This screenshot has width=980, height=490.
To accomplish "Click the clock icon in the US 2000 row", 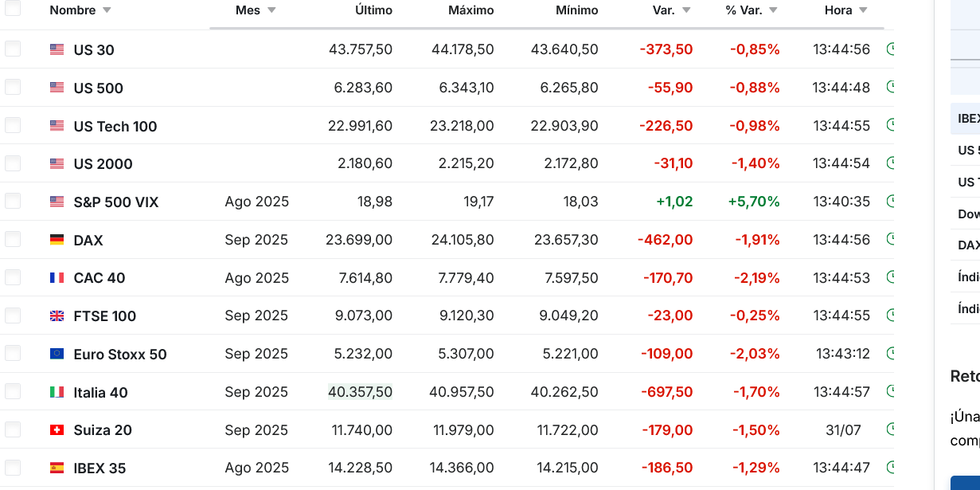I will point(890,163).
